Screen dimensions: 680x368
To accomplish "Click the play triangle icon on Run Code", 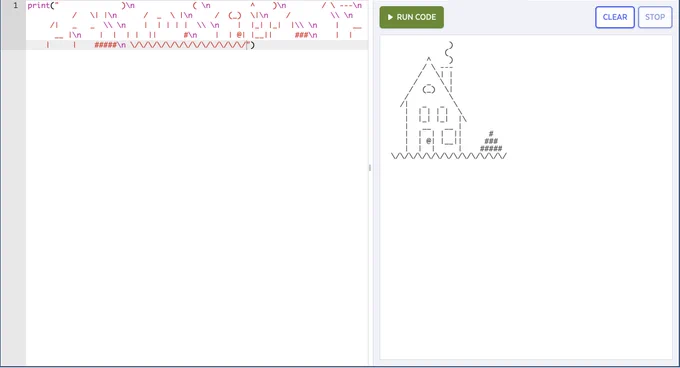I will pyautogui.click(x=390, y=17).
